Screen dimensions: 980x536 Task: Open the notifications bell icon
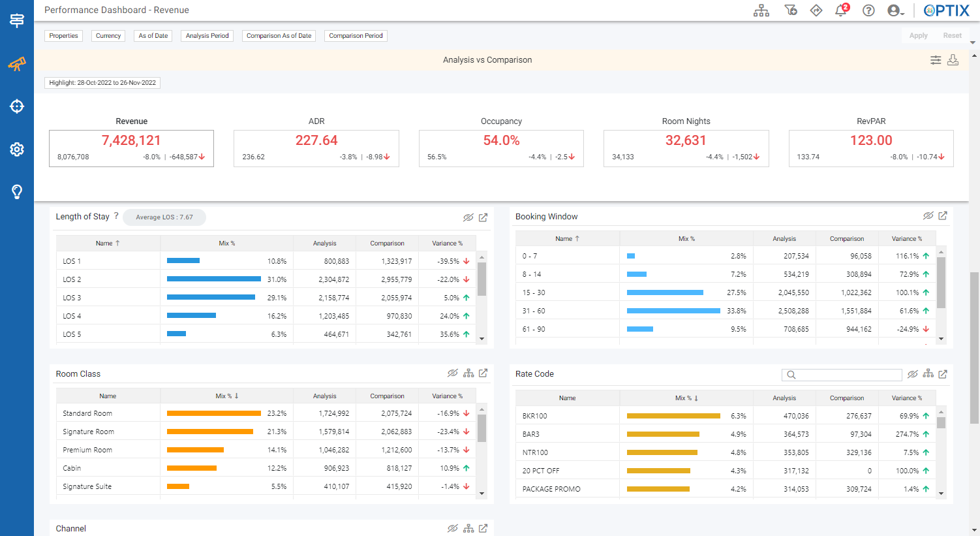click(x=841, y=10)
